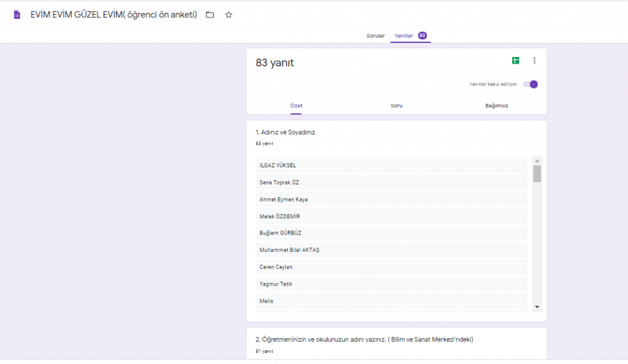Open the 'Bağımsız' tab
The width and height of the screenshot is (628, 364).
tap(496, 105)
